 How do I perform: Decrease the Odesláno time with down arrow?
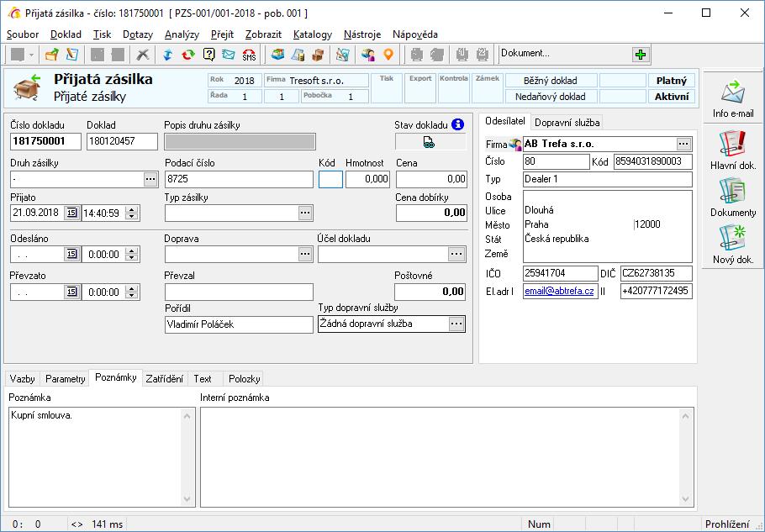pos(132,257)
